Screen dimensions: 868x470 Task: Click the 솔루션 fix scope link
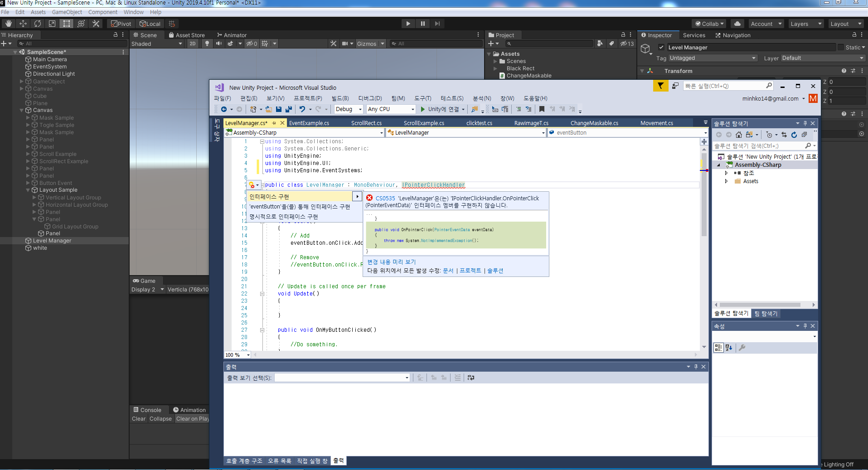coord(495,271)
